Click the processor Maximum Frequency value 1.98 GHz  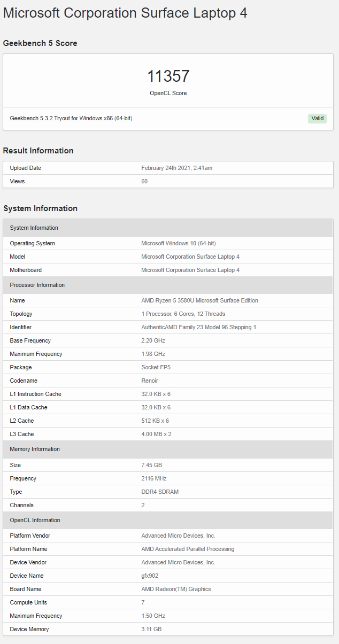click(153, 354)
